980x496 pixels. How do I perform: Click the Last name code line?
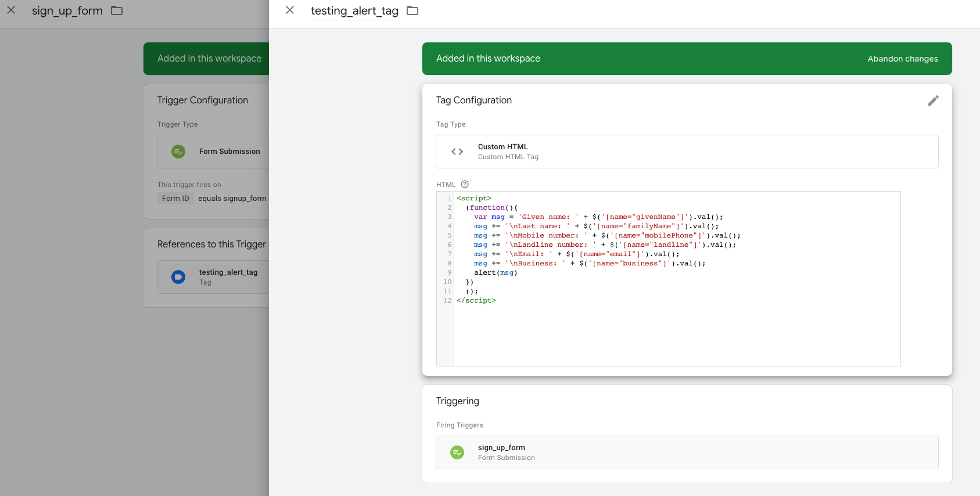pyautogui.click(x=596, y=226)
